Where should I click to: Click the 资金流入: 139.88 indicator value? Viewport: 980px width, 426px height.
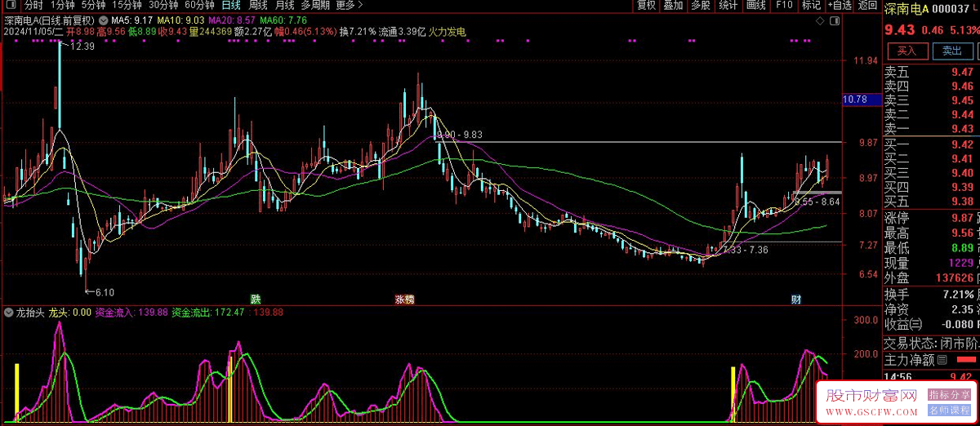[x=131, y=313]
